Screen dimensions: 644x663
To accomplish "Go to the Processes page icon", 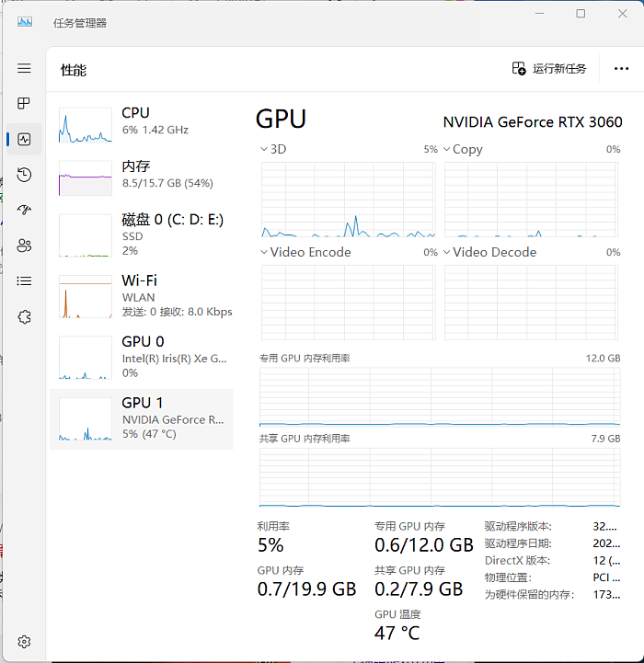I will click(x=24, y=103).
